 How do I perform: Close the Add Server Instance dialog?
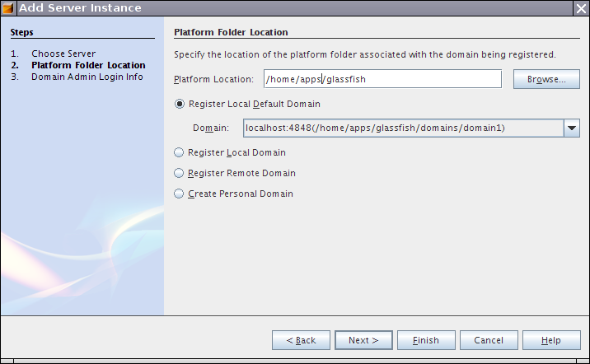tap(580, 7)
